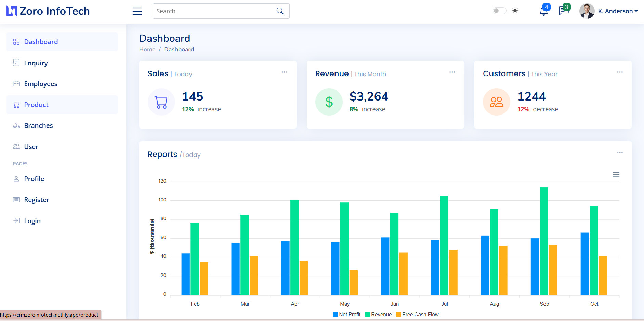Select Product in the sidebar
This screenshot has height=321, width=644.
pyautogui.click(x=62, y=105)
